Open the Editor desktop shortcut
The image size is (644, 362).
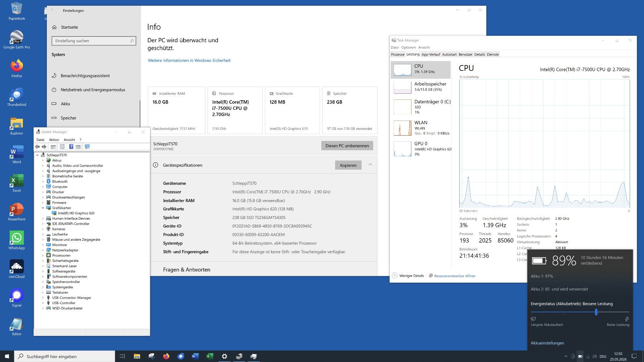17,326
